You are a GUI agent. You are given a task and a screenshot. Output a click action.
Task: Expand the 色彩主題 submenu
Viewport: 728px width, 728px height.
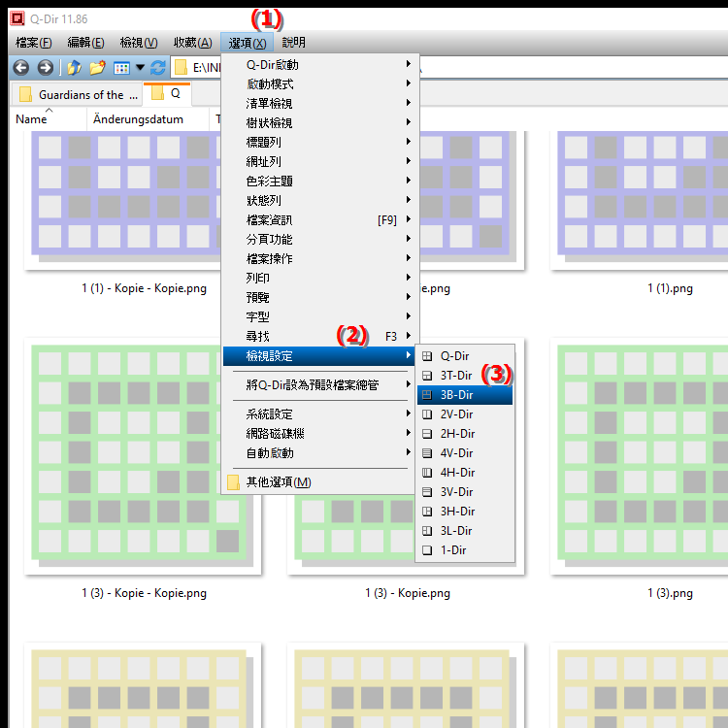(x=319, y=182)
